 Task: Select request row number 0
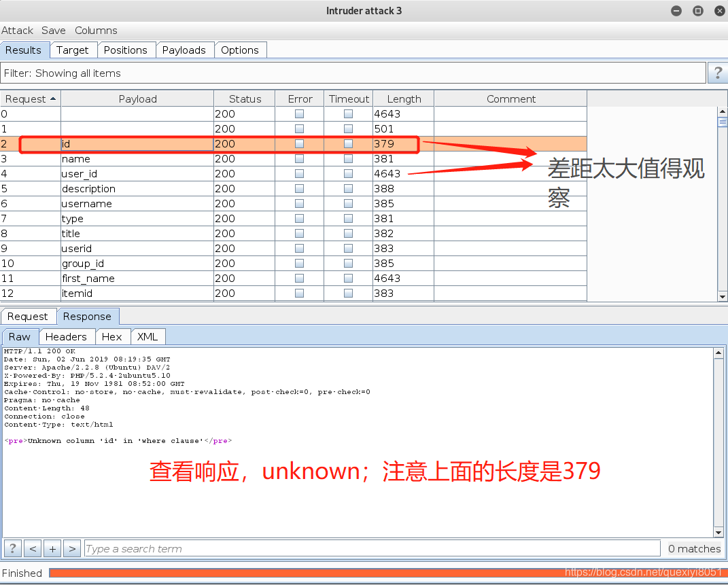294,113
